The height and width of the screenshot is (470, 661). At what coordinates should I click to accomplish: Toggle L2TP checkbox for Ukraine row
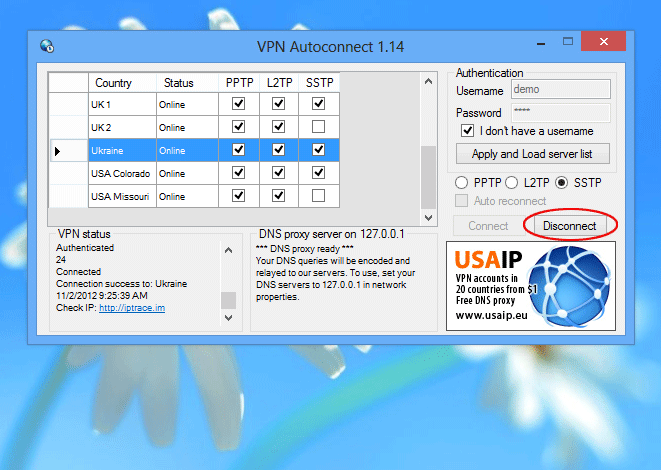(279, 150)
